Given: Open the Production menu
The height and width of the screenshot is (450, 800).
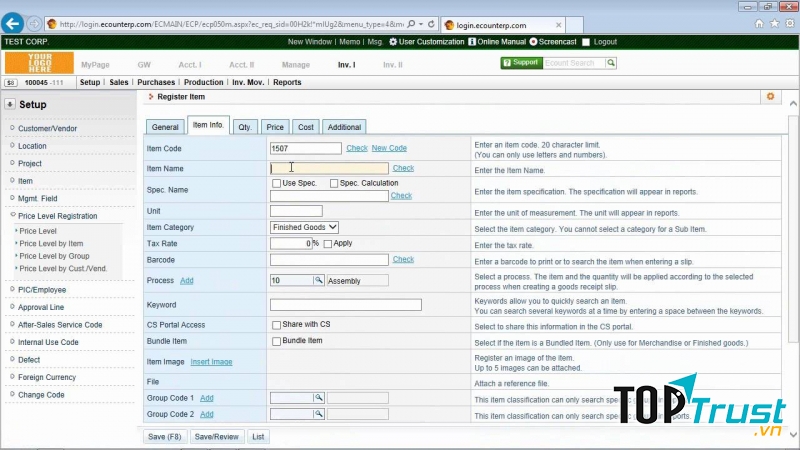Looking at the screenshot, I should pos(203,83).
